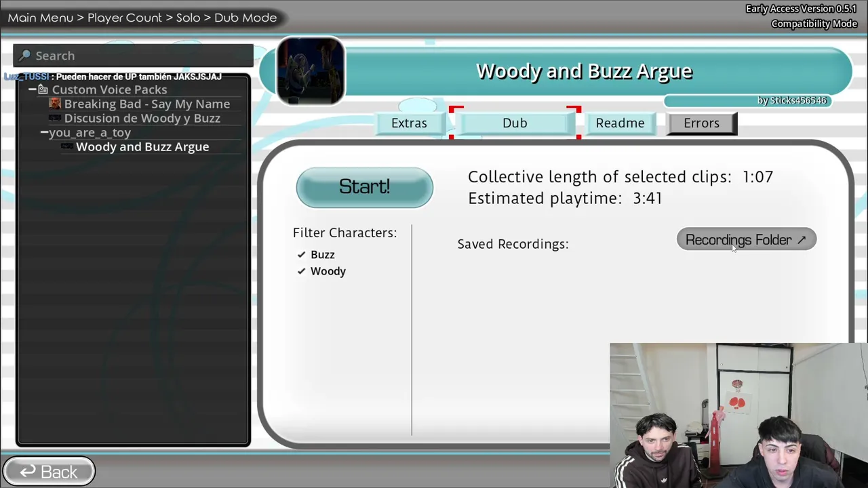Click the Discusion de Woody y Buzz thumbnail icon
Viewport: 868px width, 488px height.
[x=55, y=118]
